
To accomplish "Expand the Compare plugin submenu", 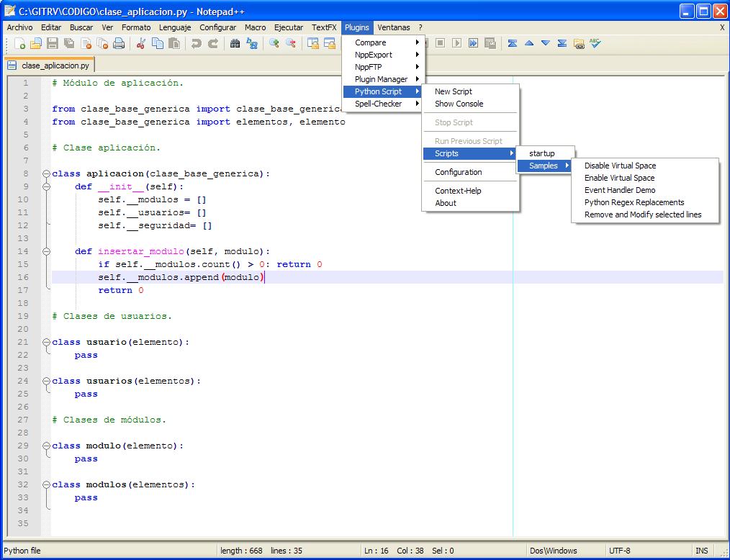I will (x=384, y=42).
